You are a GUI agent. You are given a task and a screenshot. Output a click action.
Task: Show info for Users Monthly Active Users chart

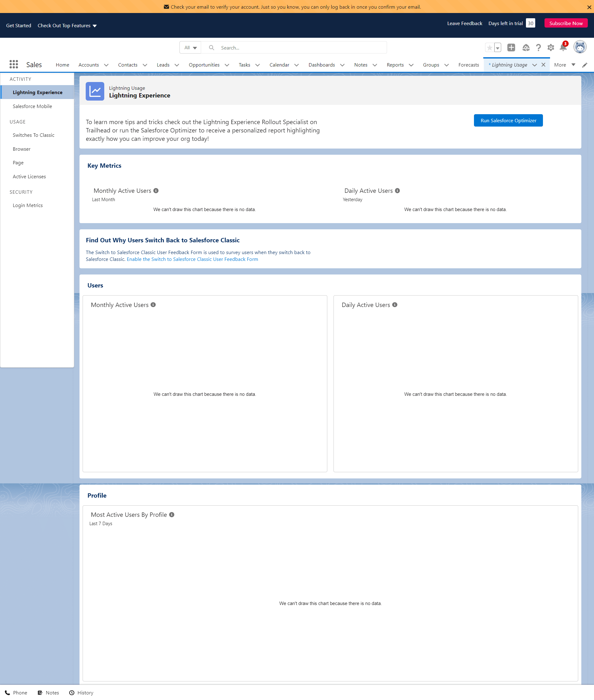click(153, 305)
